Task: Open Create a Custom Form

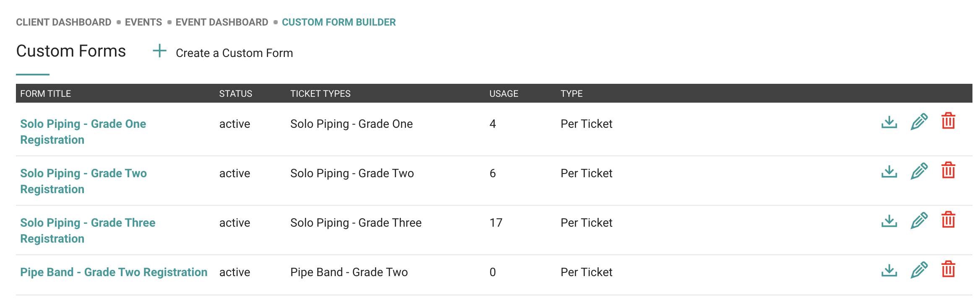Action: coord(234,53)
